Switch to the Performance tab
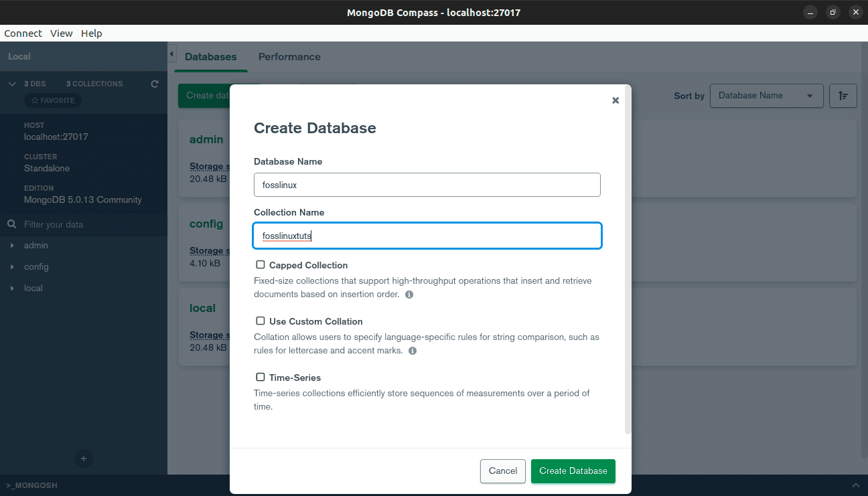Screen dimensions: 868x496 (x=289, y=57)
